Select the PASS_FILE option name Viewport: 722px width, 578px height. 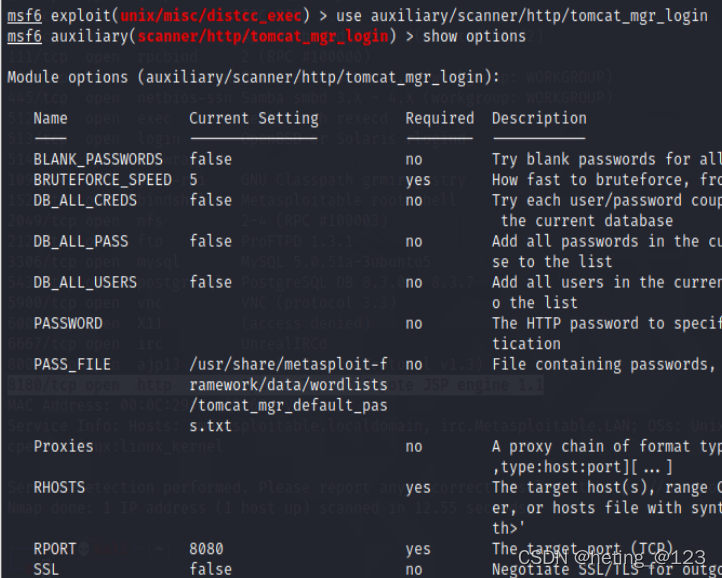tap(72, 364)
